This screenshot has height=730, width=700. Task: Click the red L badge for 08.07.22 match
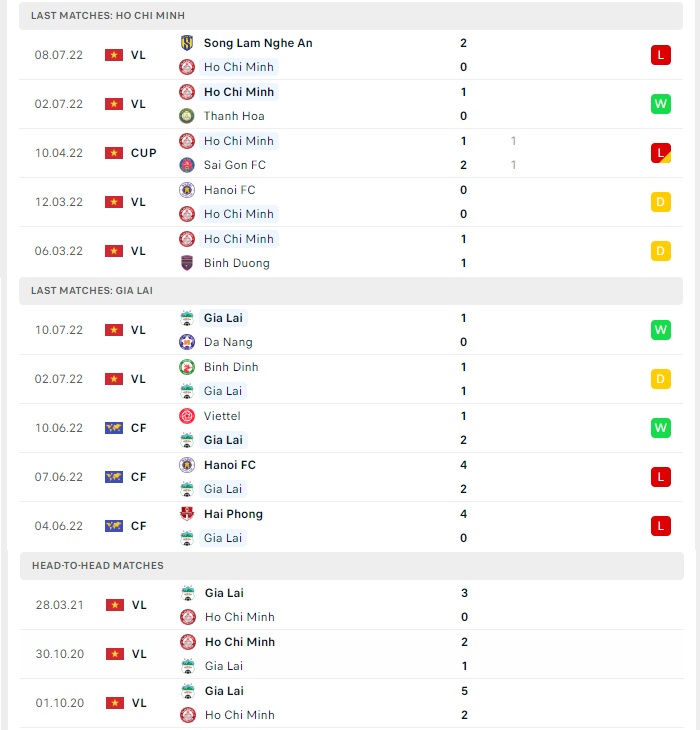click(660, 55)
